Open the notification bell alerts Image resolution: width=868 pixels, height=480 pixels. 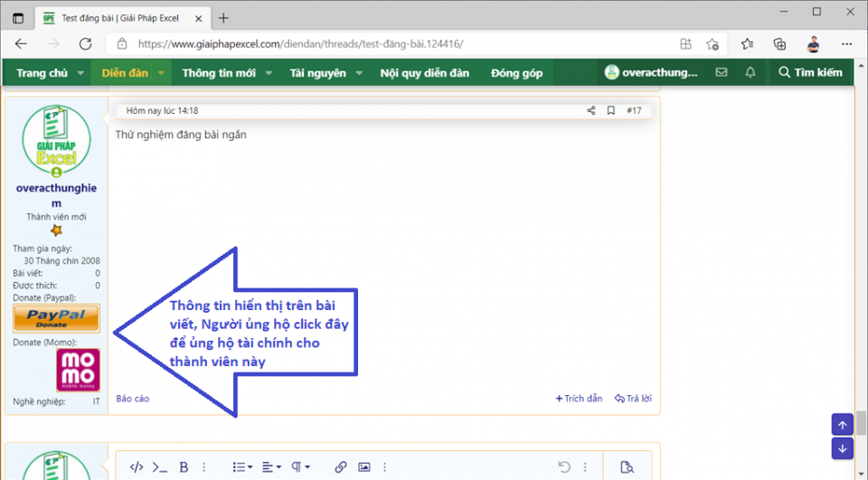(x=750, y=72)
